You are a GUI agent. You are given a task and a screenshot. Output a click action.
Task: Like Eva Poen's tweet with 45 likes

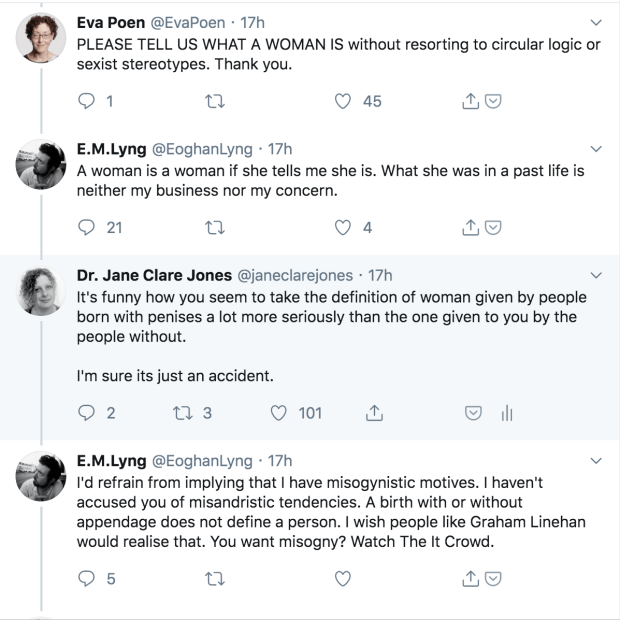click(x=343, y=101)
